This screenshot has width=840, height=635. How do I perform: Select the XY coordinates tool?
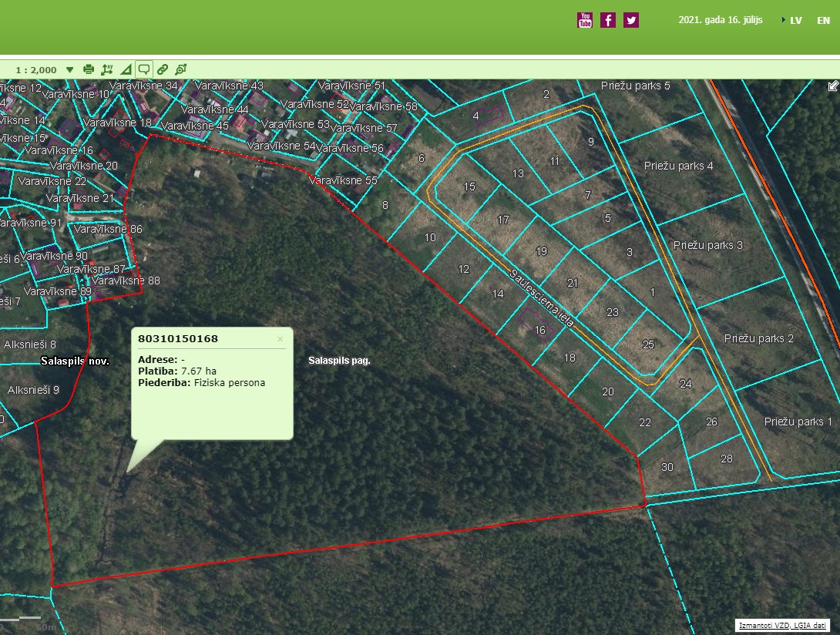107,69
